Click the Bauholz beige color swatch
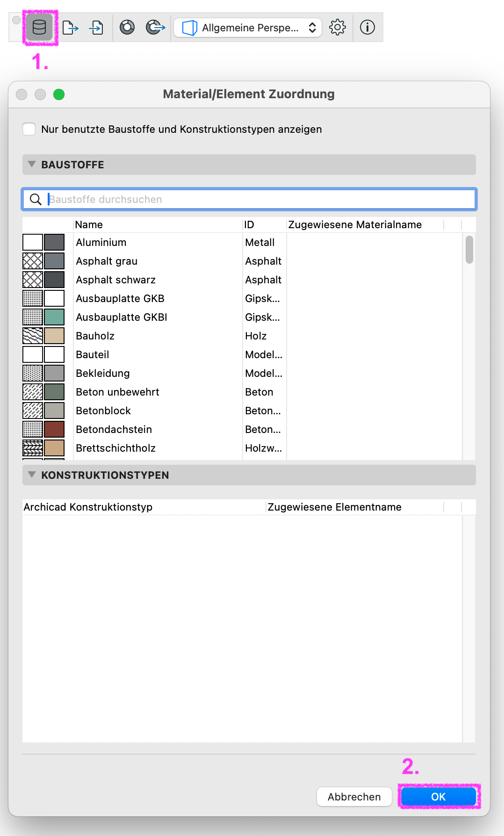This screenshot has width=504, height=836. pyautogui.click(x=54, y=336)
